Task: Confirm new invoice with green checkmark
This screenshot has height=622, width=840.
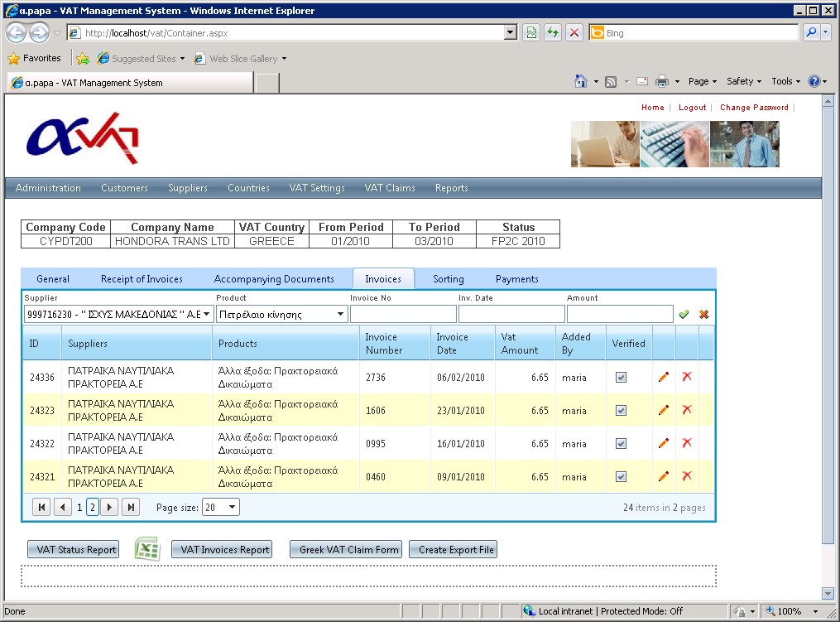Action: 684,314
